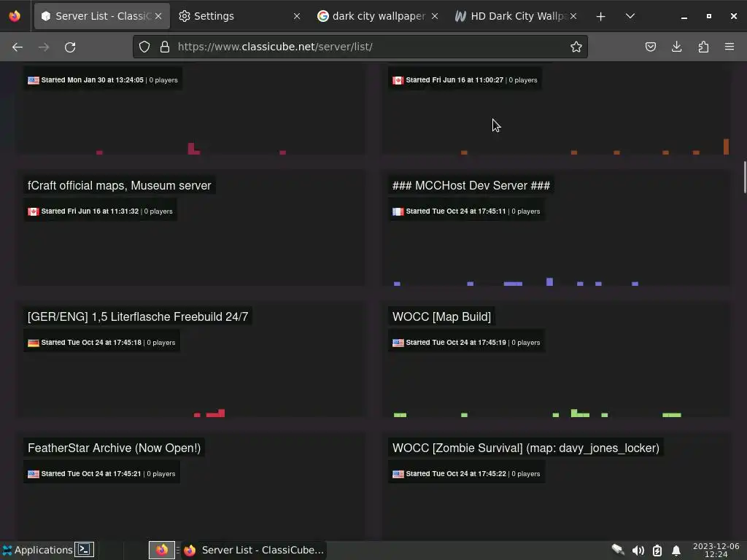
Task: Close the Settings tab
Action: point(297,16)
